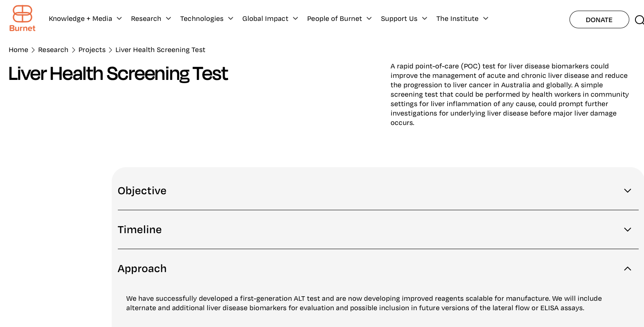Click chevron next to Research menu
This screenshot has height=327, width=644.
[x=169, y=18]
